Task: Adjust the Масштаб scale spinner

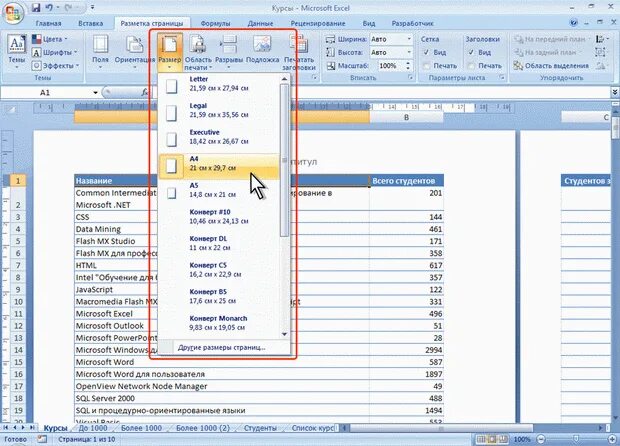Action: click(x=408, y=66)
